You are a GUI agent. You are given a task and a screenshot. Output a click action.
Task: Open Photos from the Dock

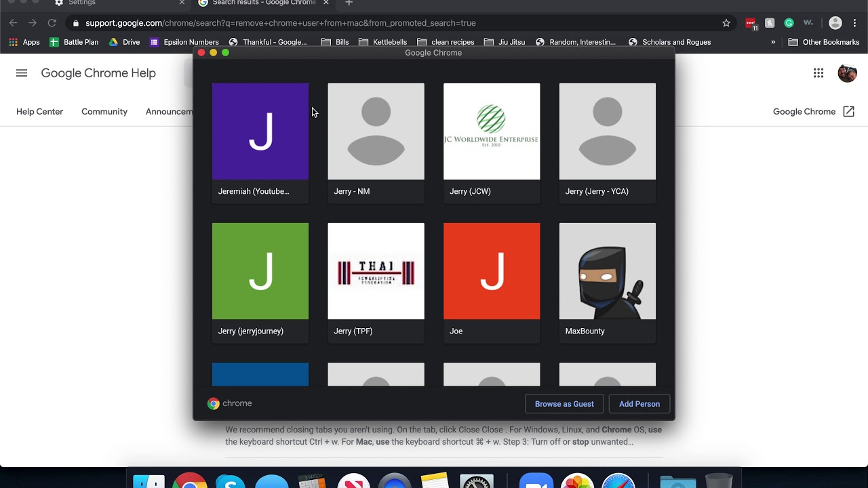[577, 480]
